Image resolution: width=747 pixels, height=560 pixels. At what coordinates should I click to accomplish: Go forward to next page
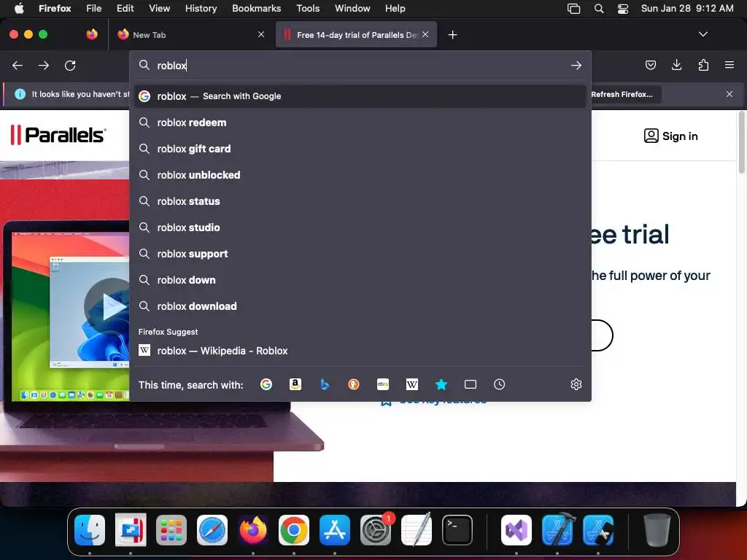coord(44,65)
